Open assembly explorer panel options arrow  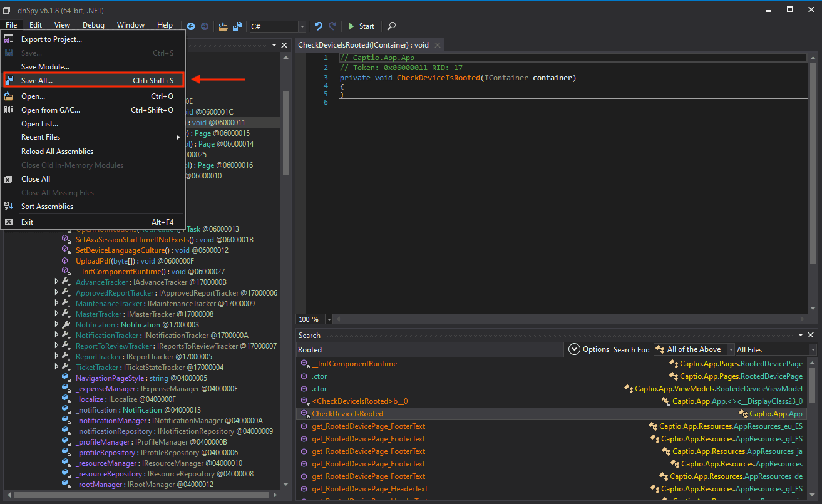274,45
